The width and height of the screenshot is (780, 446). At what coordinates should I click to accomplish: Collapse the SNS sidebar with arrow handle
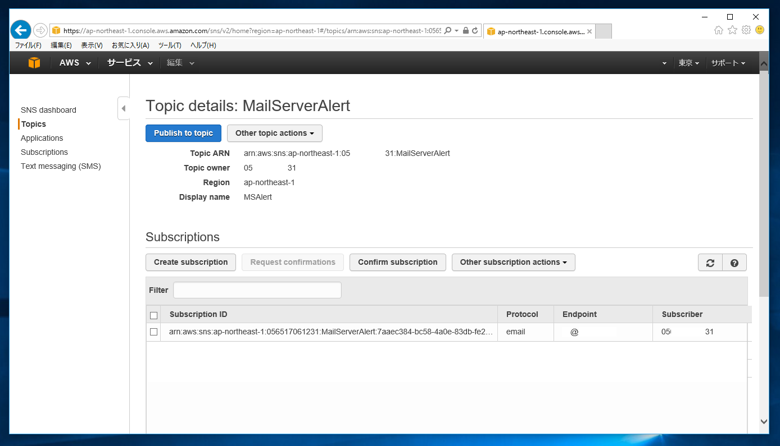pos(123,108)
